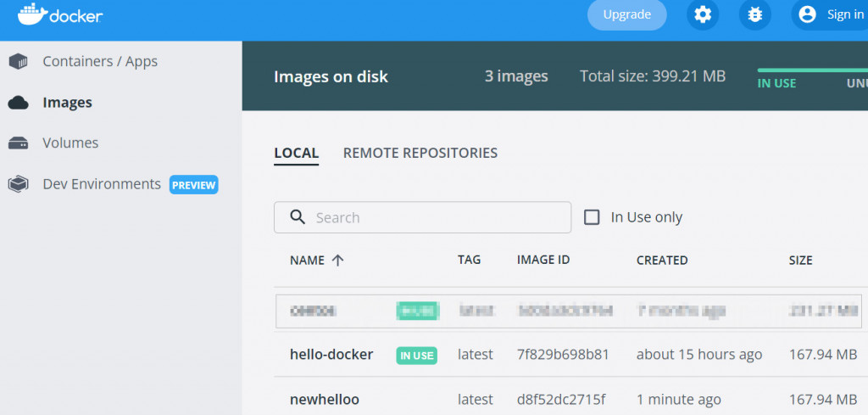Click the latest tag of newhelloo
868x415 pixels.
pyautogui.click(x=475, y=400)
